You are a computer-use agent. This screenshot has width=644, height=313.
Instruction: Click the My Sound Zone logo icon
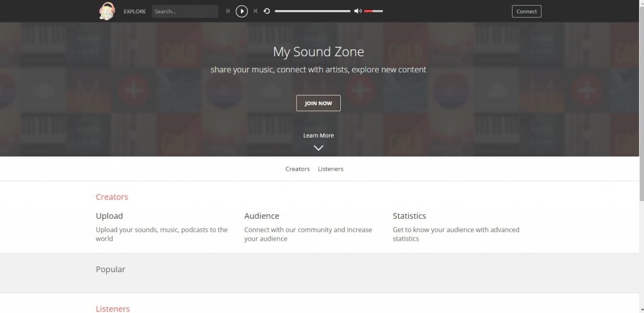tap(108, 11)
